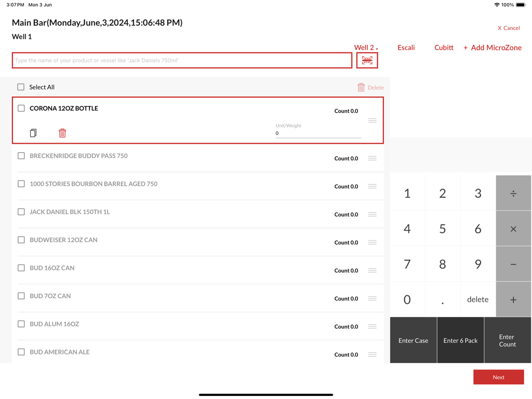Image resolution: width=532 pixels, height=399 pixels.
Task: Tick checkbox for Jack Daniel Blk 150th 1L
Action: (21, 212)
